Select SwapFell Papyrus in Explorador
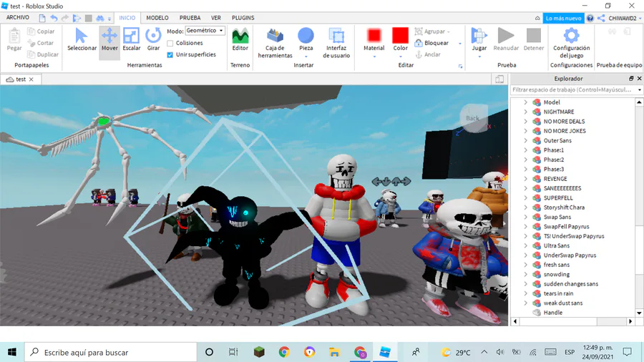The image size is (644, 362). 567,227
